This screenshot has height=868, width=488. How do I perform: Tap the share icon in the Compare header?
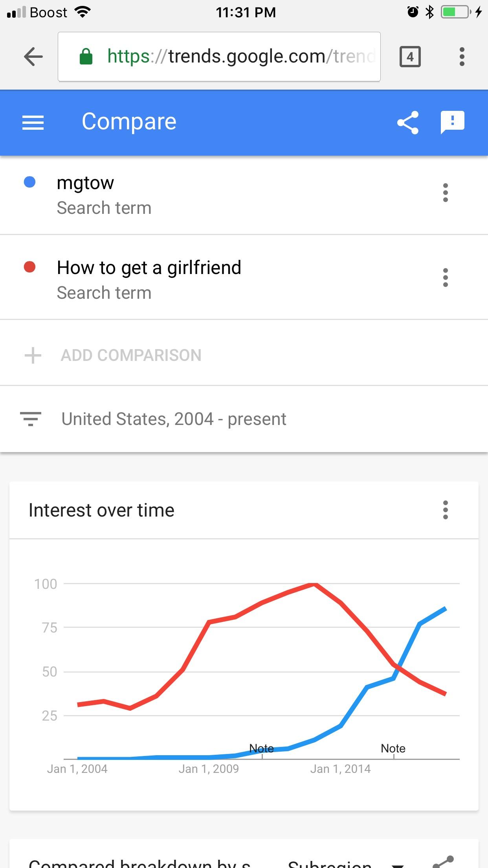click(x=408, y=123)
